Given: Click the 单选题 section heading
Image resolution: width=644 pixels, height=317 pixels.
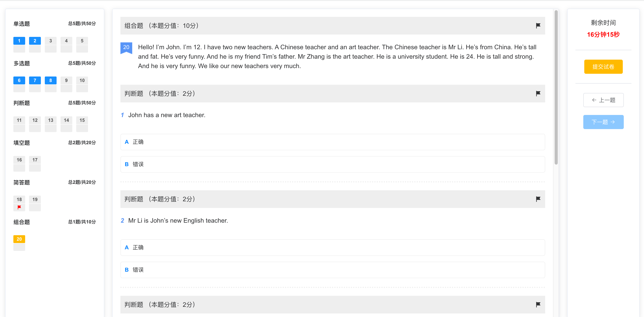Looking at the screenshot, I should 22,24.
